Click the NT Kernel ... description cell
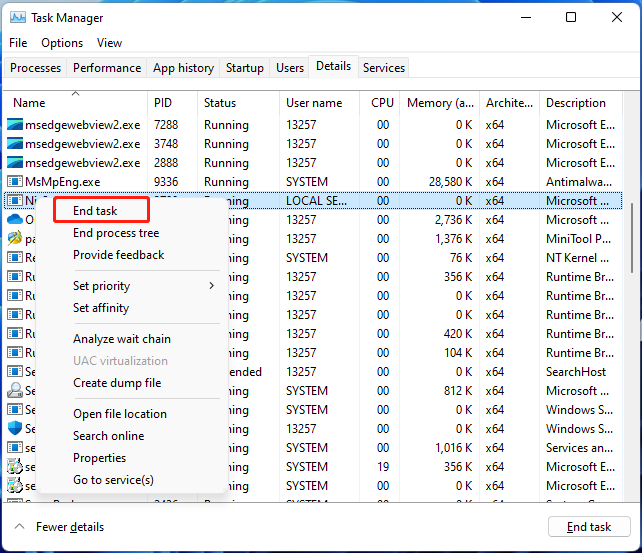 click(x=577, y=257)
